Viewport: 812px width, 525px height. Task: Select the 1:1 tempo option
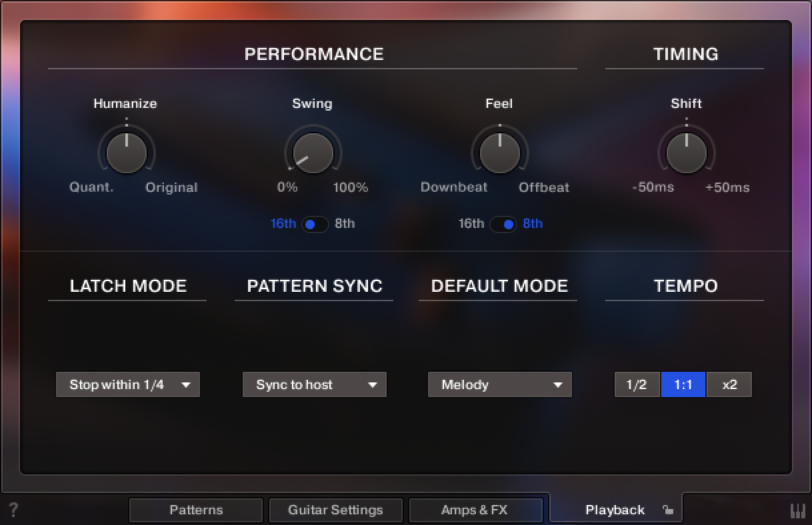click(683, 384)
